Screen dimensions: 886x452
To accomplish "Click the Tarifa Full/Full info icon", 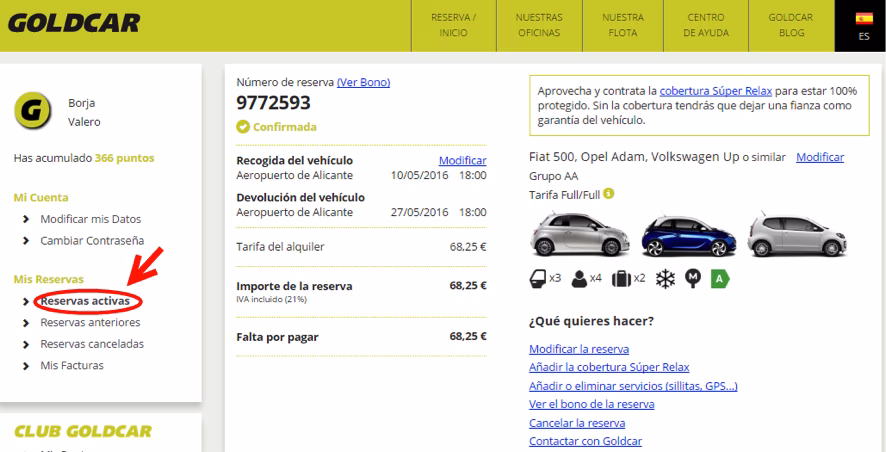I will [x=609, y=194].
